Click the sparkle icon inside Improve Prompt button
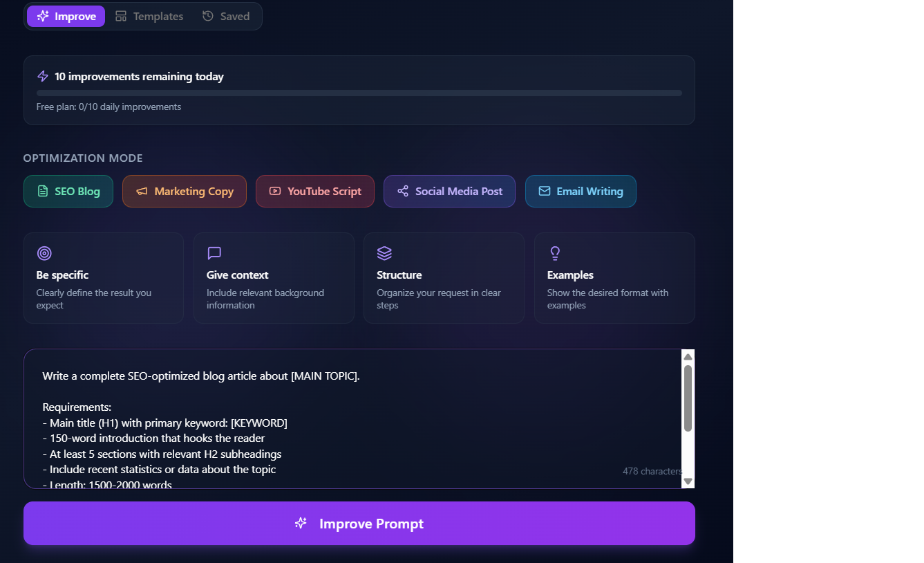The image size is (924, 563). 301,524
